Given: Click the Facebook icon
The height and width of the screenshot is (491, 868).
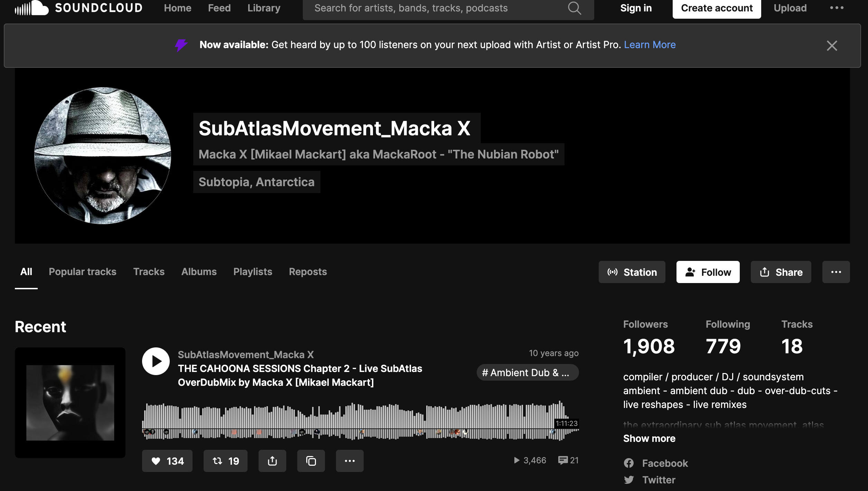Looking at the screenshot, I should (x=629, y=463).
